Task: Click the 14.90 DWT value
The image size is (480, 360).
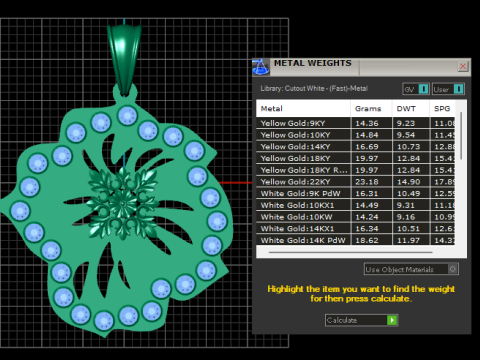Action: tap(408, 182)
